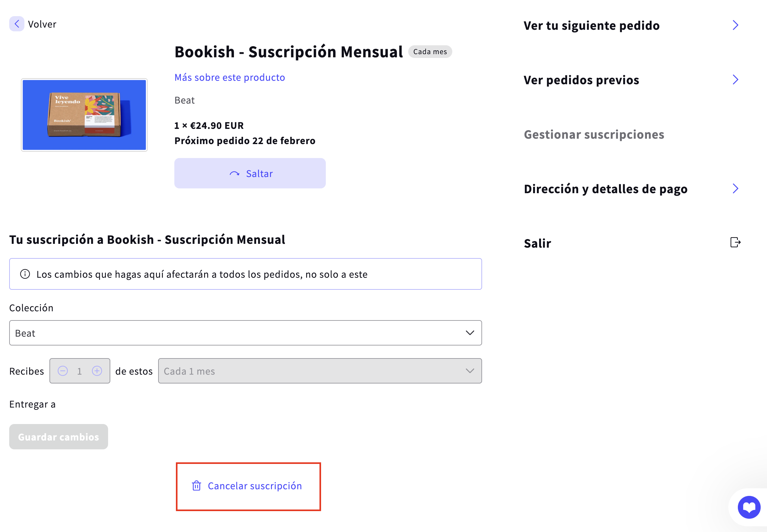The image size is (767, 532).
Task: Decrease quantity with the minus button
Action: click(63, 371)
